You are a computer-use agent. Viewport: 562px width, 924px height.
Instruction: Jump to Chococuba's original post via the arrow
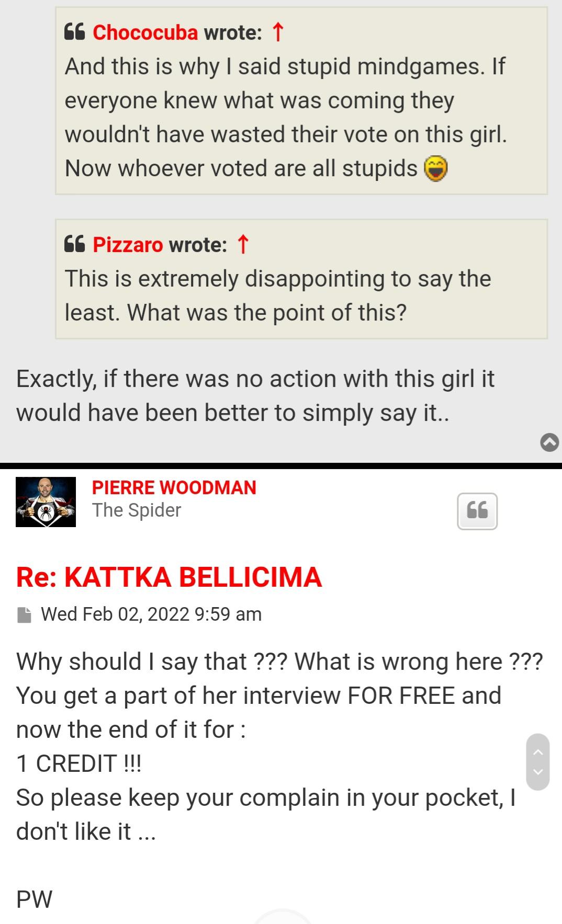278,32
